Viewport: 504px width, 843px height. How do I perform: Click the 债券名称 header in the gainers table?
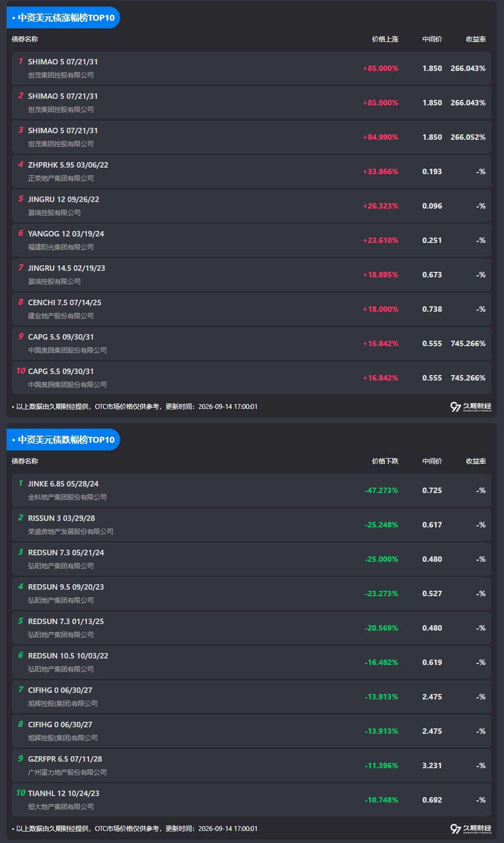click(25, 39)
